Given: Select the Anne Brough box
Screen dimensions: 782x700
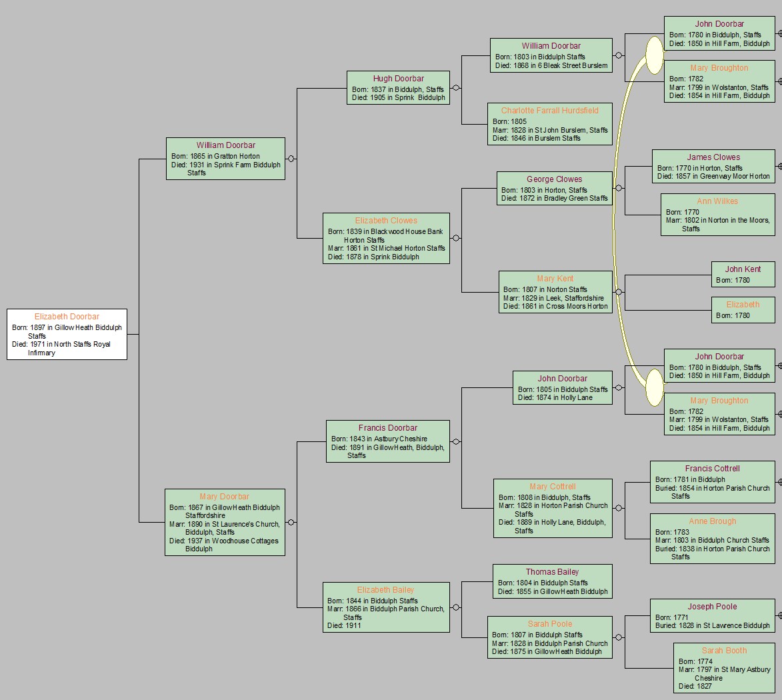Looking at the screenshot, I should [x=712, y=539].
